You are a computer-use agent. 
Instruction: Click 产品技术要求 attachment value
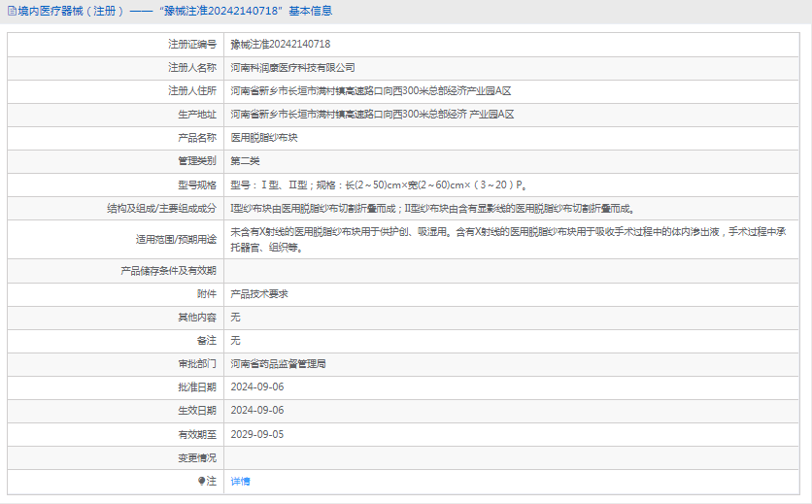pos(259,293)
